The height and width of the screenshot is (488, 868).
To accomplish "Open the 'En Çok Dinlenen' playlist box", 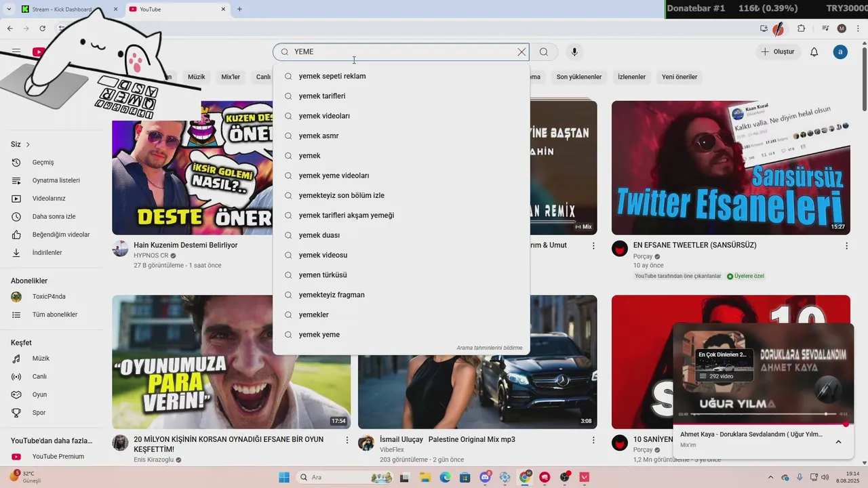I will [x=724, y=366].
